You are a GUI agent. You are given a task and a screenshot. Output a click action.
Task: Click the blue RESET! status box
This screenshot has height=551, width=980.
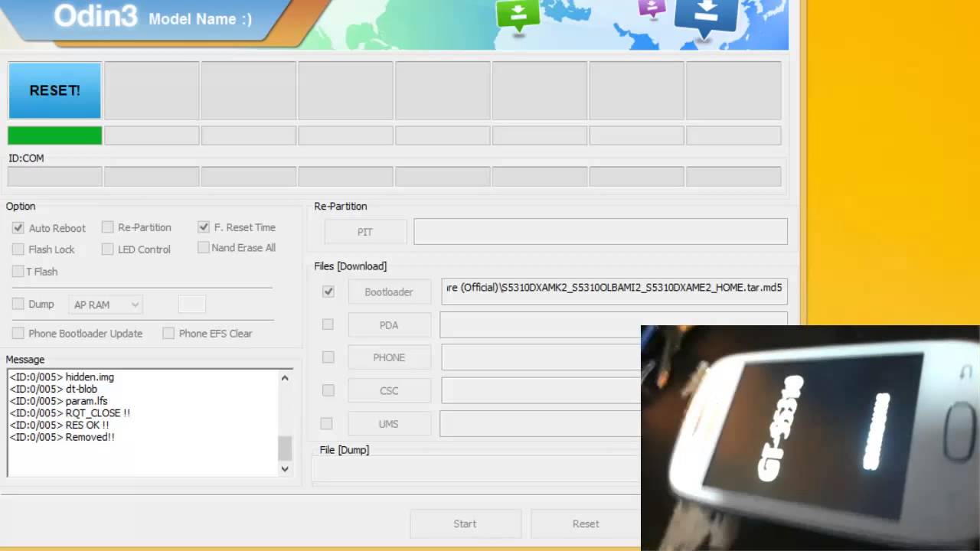point(54,90)
